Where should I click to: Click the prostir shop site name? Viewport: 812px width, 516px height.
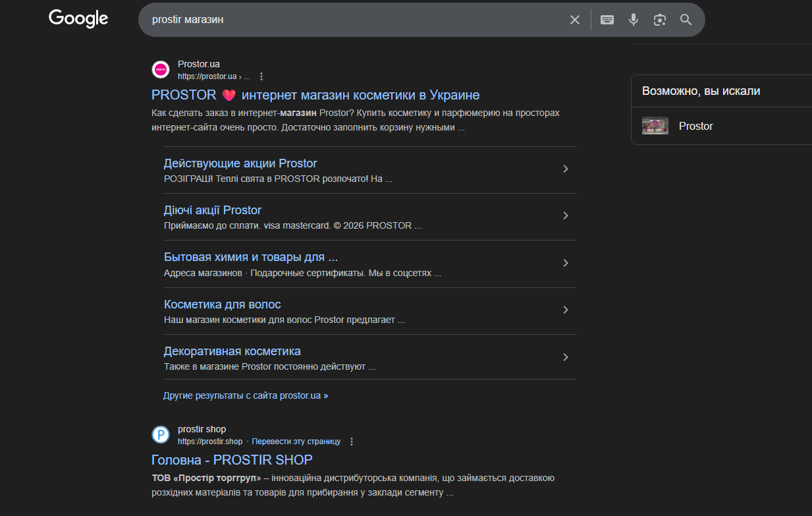(x=202, y=429)
